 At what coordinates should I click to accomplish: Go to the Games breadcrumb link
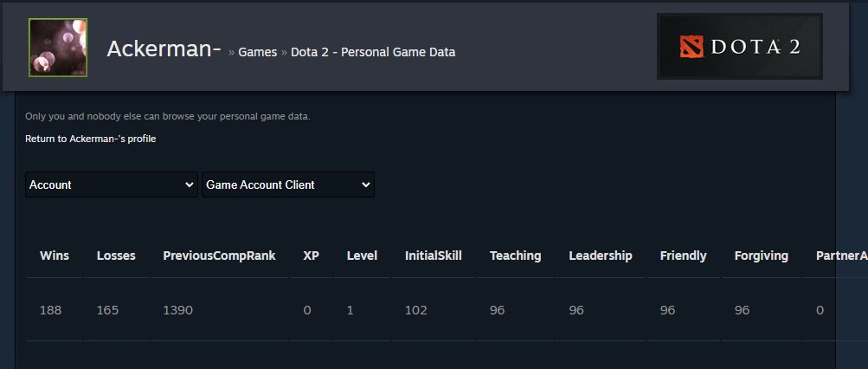[x=257, y=52]
